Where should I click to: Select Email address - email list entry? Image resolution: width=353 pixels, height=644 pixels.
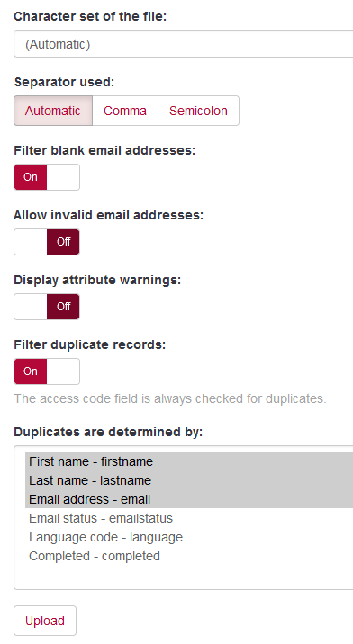coord(189,499)
